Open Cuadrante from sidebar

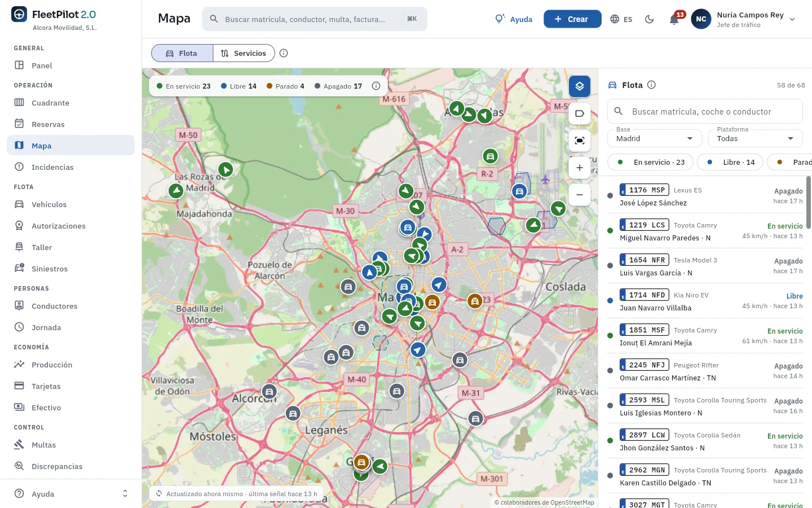coord(71,103)
